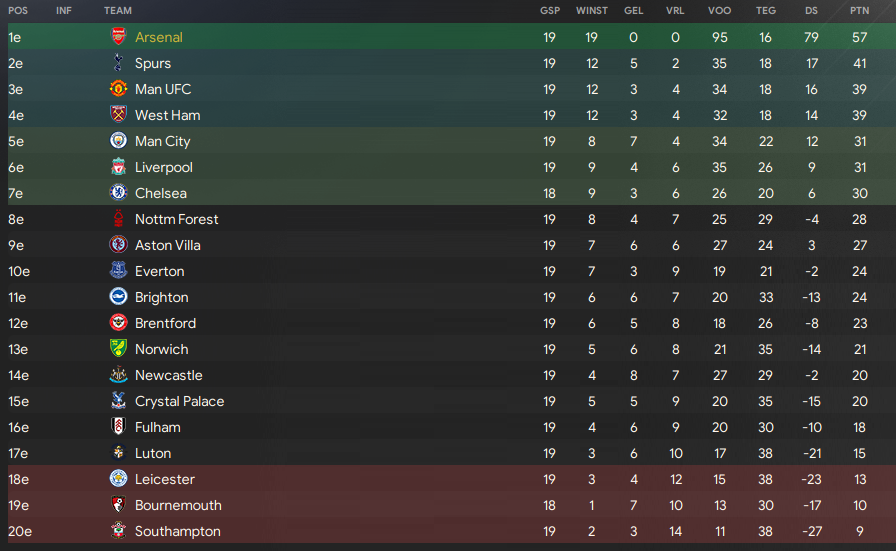Open the Southampton club crest
This screenshot has width=896, height=551.
(x=118, y=531)
